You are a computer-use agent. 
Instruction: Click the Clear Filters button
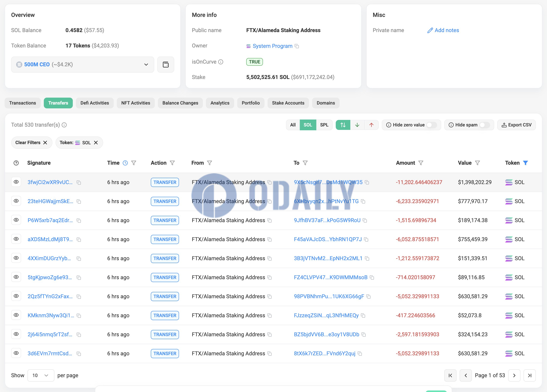[x=32, y=143]
